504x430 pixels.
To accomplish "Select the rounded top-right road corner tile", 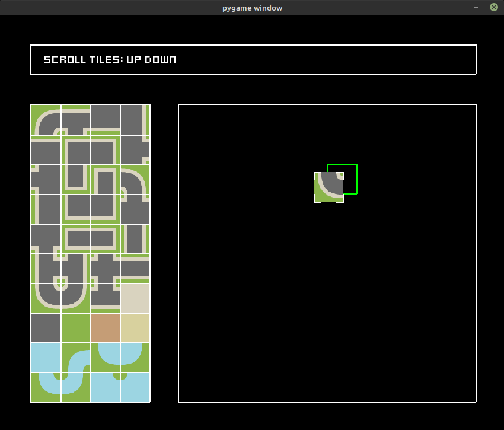I will (135, 179).
